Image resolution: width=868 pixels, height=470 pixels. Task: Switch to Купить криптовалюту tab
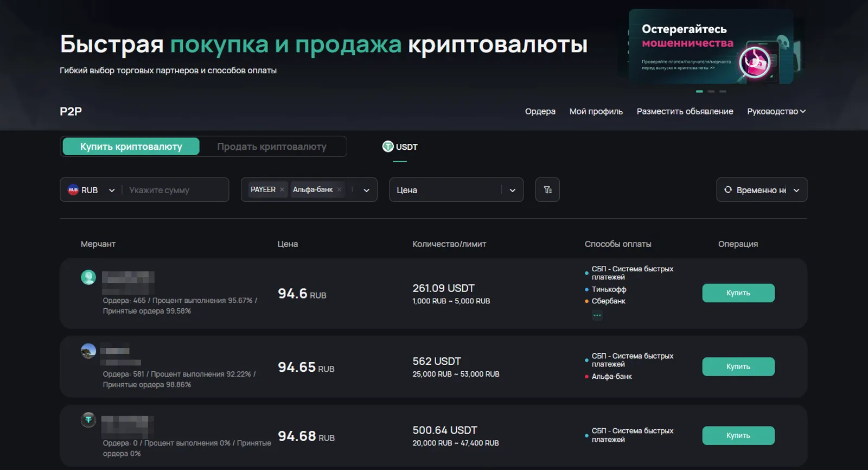tap(131, 147)
